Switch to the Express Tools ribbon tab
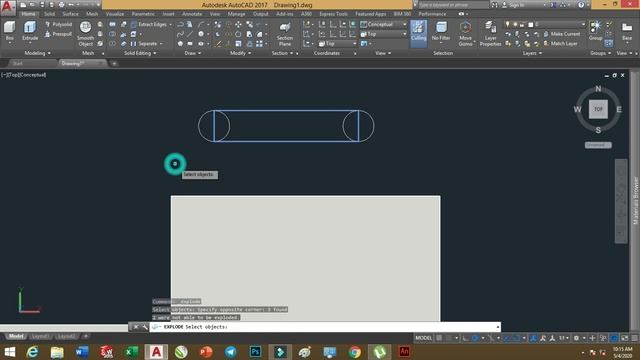 [x=333, y=14]
